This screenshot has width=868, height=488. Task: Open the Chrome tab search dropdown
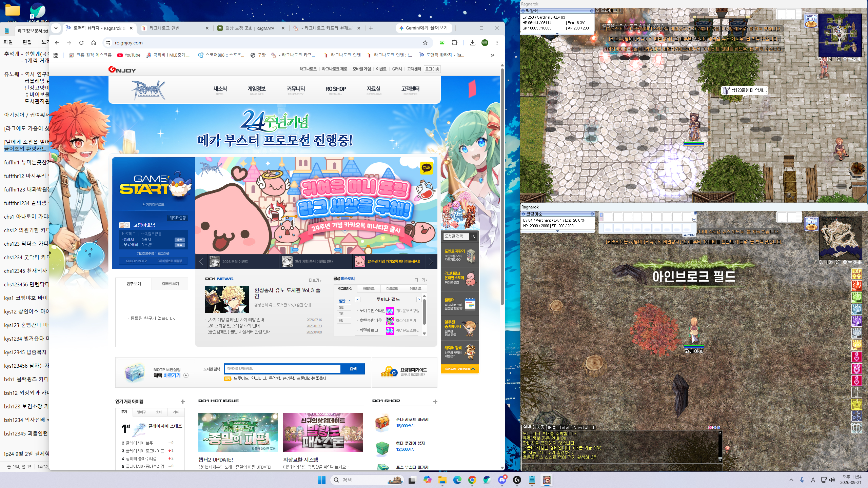coord(56,28)
